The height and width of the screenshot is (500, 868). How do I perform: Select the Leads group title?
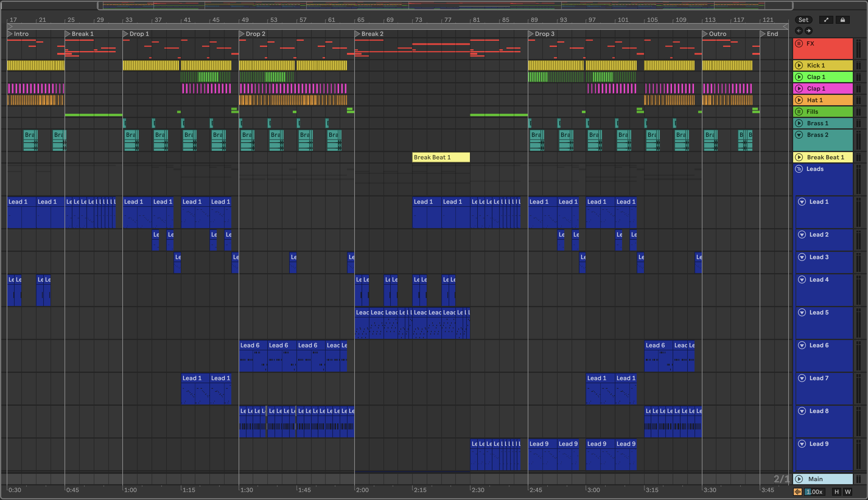tap(815, 169)
